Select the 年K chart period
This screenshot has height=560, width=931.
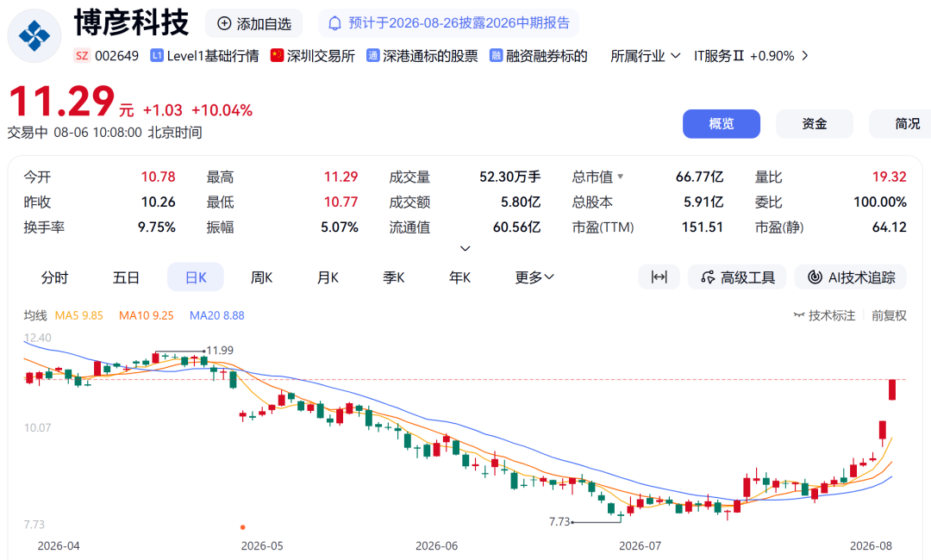pos(459,277)
